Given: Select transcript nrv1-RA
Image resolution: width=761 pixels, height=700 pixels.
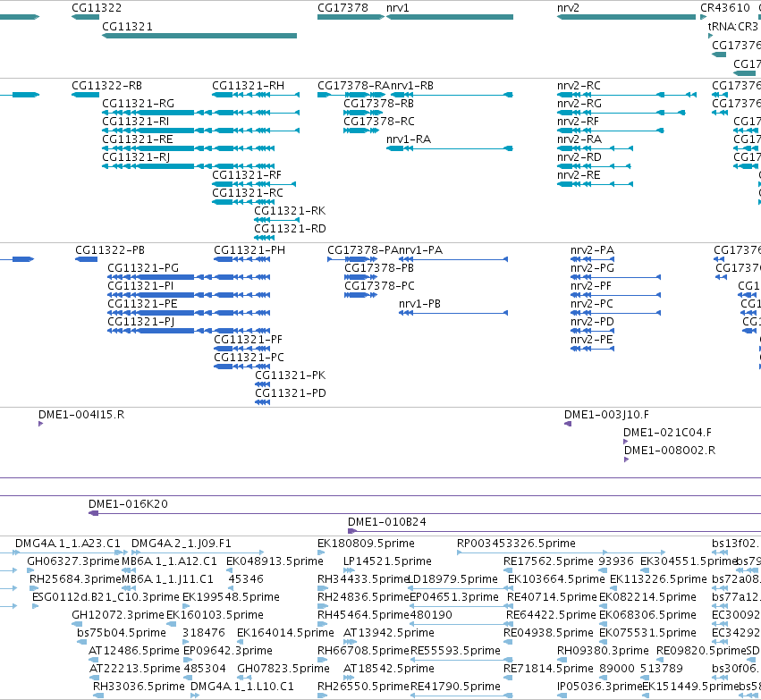Looking at the screenshot, I should pos(450,148).
